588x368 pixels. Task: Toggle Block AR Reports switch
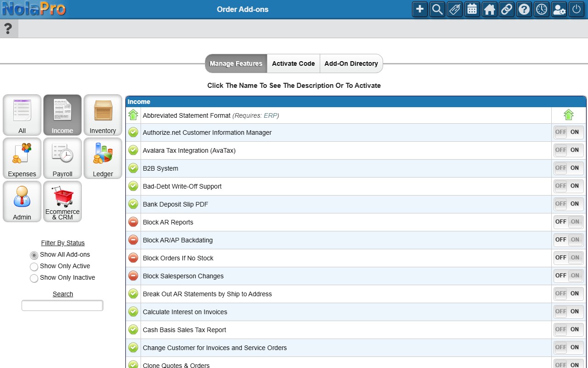click(569, 222)
